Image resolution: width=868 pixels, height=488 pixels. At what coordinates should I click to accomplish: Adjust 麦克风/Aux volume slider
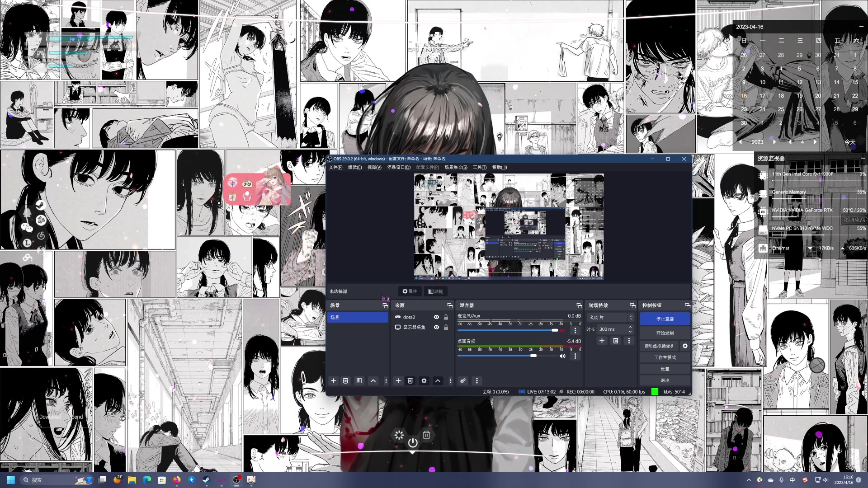(x=554, y=330)
